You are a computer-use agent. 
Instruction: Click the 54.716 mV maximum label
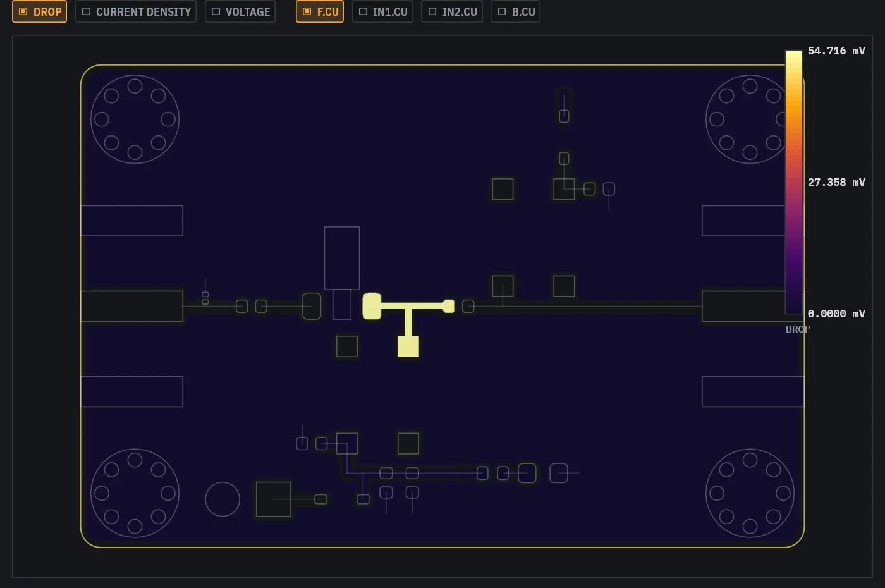coord(836,51)
